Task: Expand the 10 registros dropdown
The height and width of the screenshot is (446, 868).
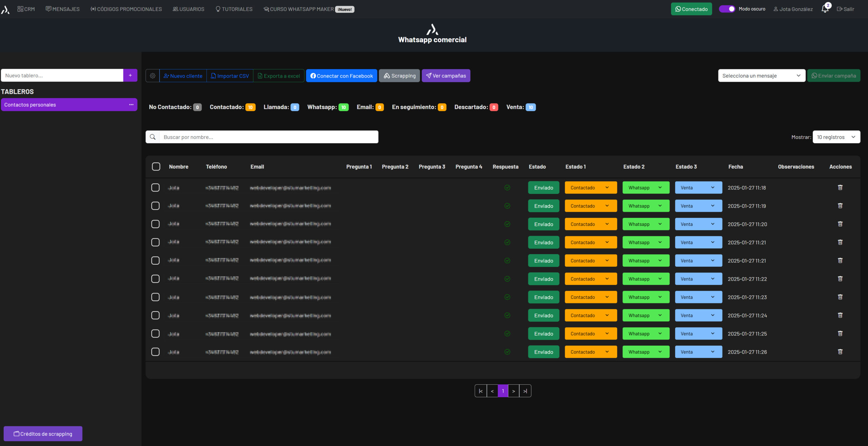Action: click(836, 137)
